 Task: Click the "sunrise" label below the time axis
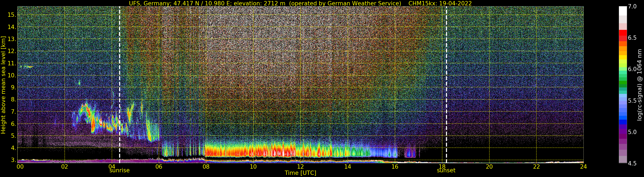coord(120,171)
